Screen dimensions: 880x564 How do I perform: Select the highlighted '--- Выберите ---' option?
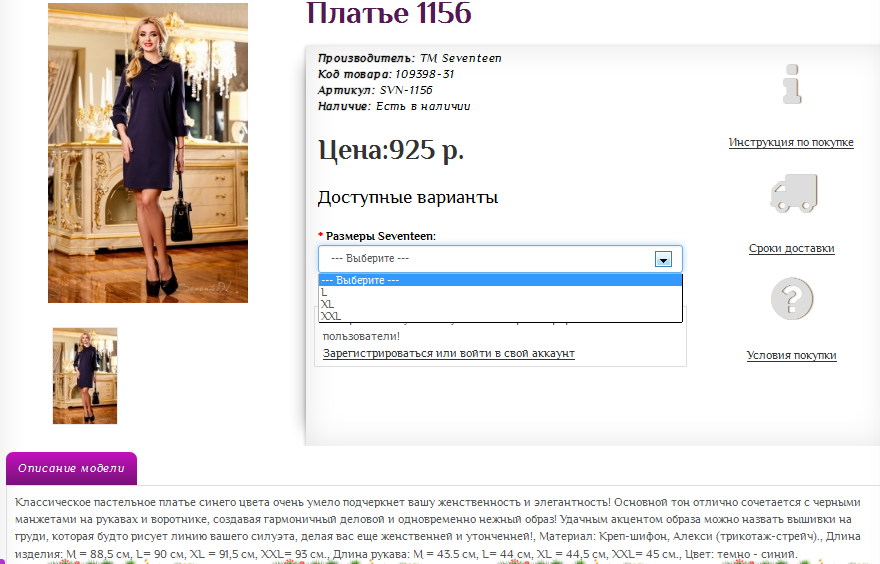[500, 280]
